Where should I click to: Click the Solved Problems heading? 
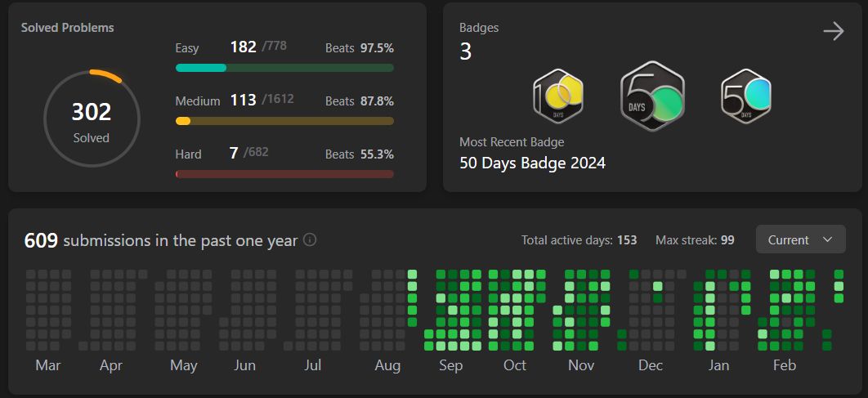[67, 28]
